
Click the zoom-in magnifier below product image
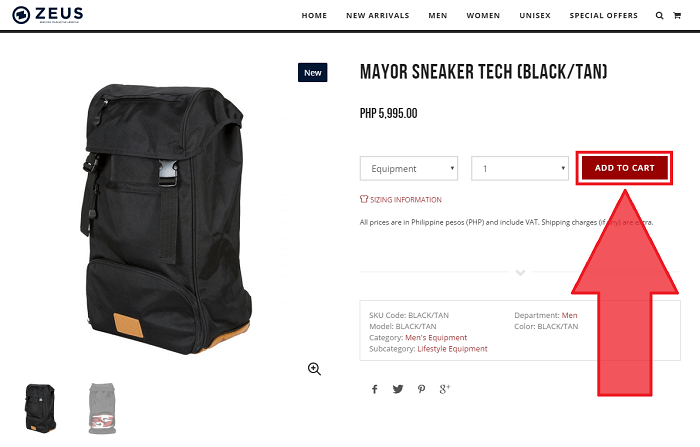coord(314,369)
